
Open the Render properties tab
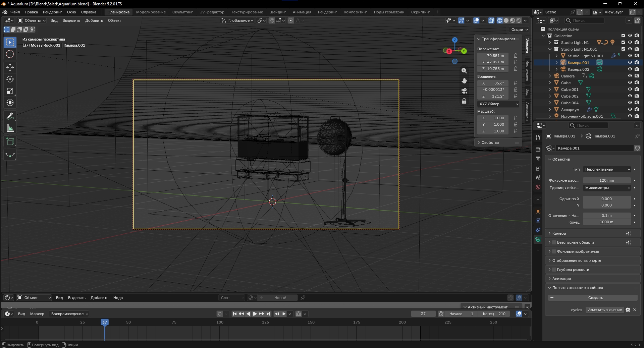538,150
